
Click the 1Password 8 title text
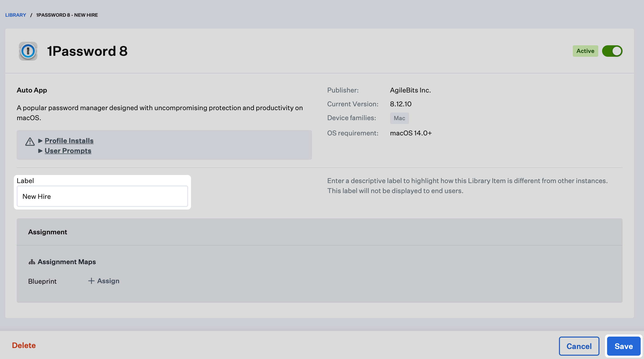(x=87, y=51)
